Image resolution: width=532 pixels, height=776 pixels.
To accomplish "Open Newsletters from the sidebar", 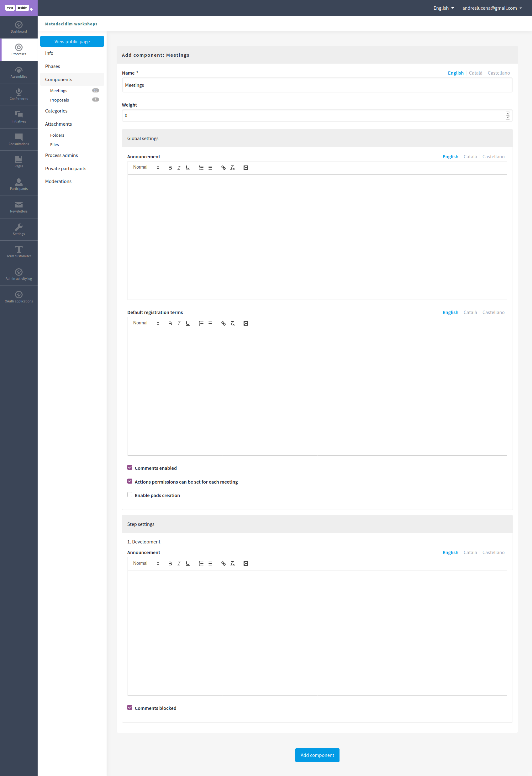I will pos(19,207).
